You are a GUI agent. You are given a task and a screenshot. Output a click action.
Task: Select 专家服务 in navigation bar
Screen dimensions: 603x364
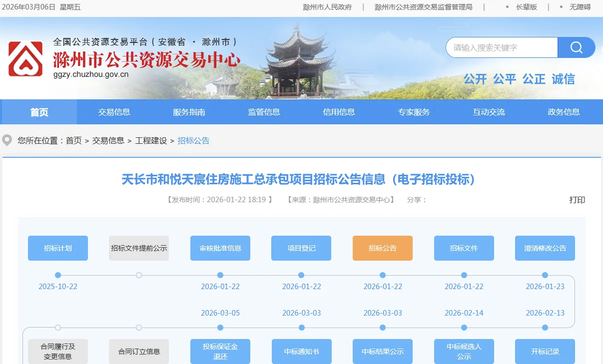[x=414, y=112]
